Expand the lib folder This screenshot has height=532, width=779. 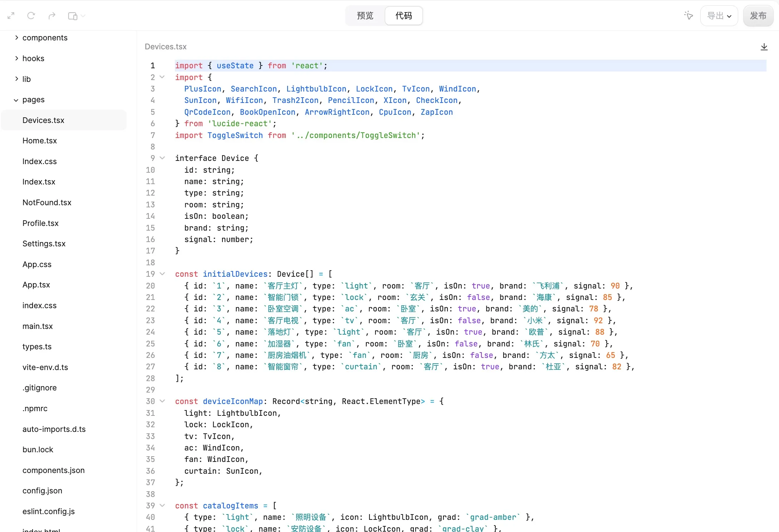[16, 79]
